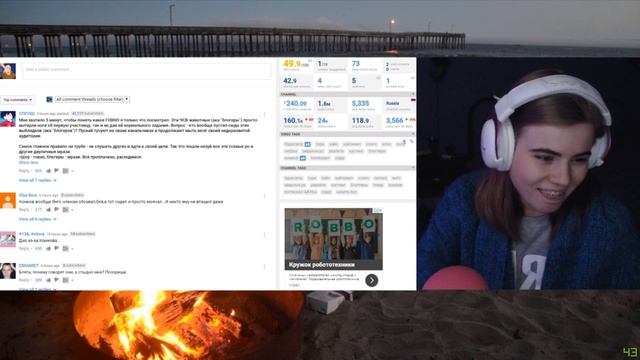Expand 'View all 7 replies' under the long comment

[37, 180]
